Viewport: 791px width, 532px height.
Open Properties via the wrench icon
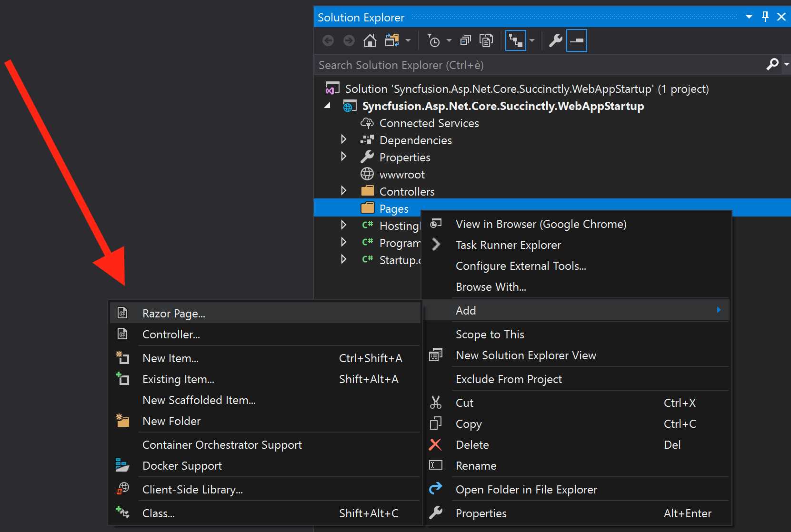pyautogui.click(x=556, y=40)
